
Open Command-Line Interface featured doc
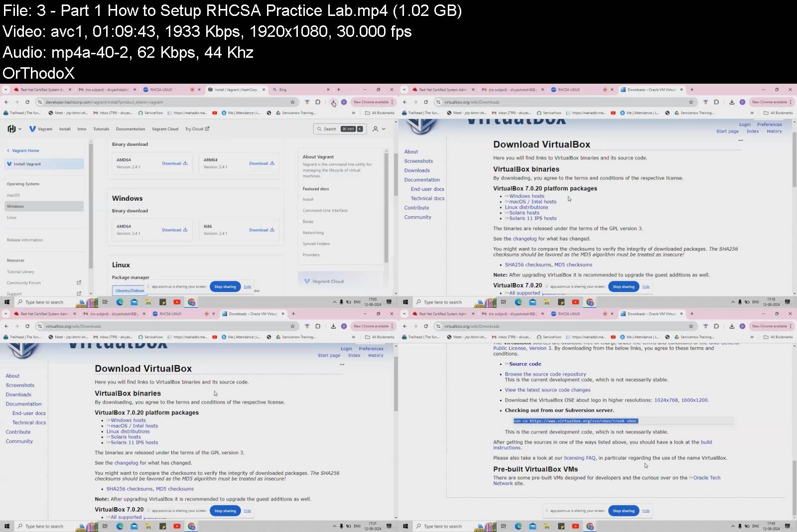(x=325, y=211)
